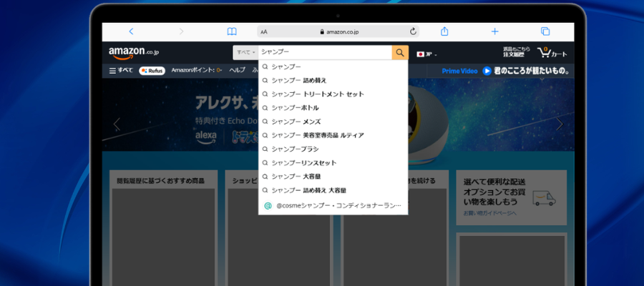Open the ヘルプ navigation link
Viewport: 644px width, 286px height.
tap(237, 71)
